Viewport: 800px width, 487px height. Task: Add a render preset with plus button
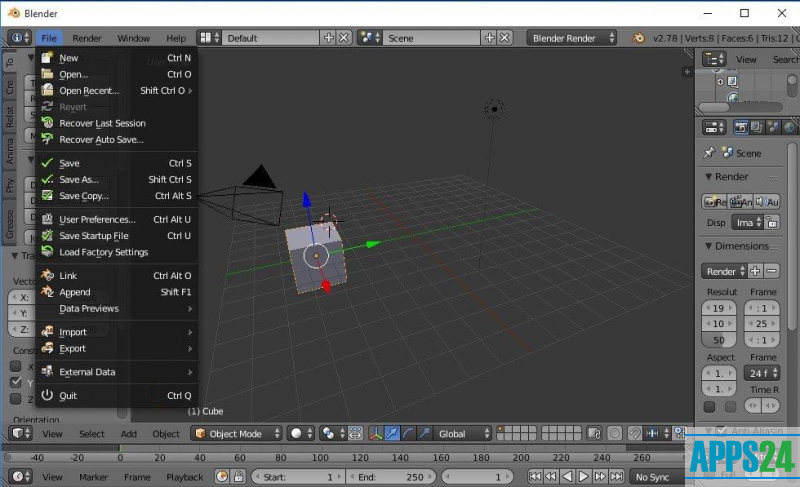[755, 271]
